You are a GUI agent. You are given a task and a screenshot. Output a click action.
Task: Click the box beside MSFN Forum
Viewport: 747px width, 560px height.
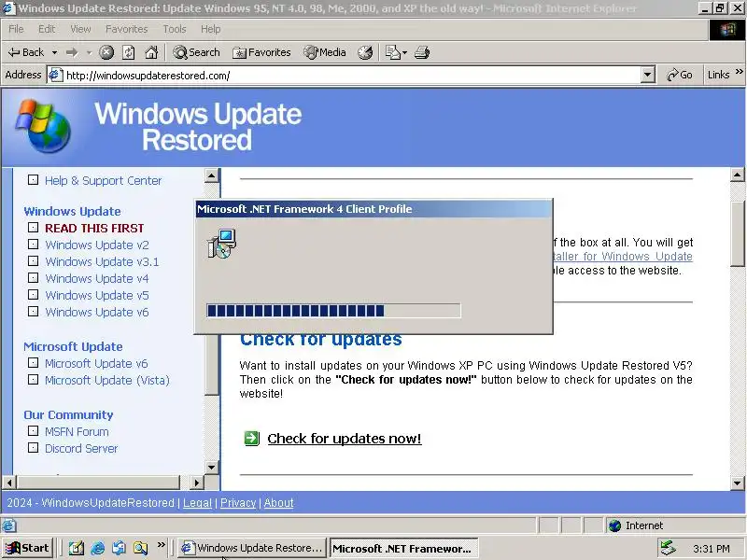click(33, 431)
